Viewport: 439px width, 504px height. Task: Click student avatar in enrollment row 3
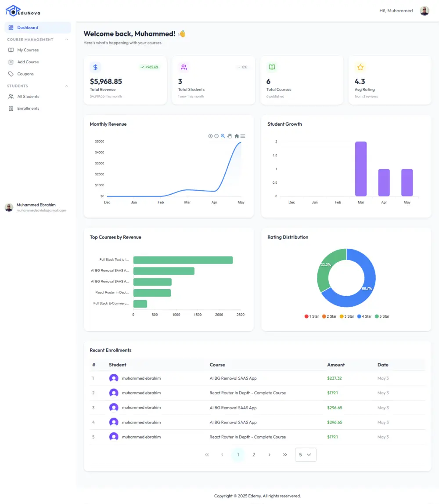pos(114,407)
